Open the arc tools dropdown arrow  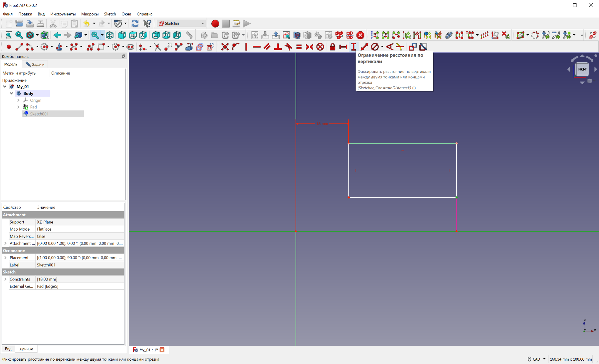(37, 47)
